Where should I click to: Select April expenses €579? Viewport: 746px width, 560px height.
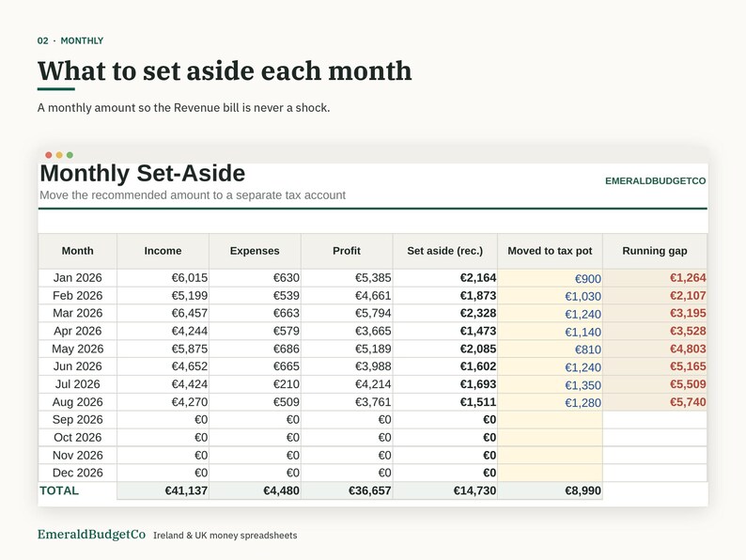[x=255, y=331]
